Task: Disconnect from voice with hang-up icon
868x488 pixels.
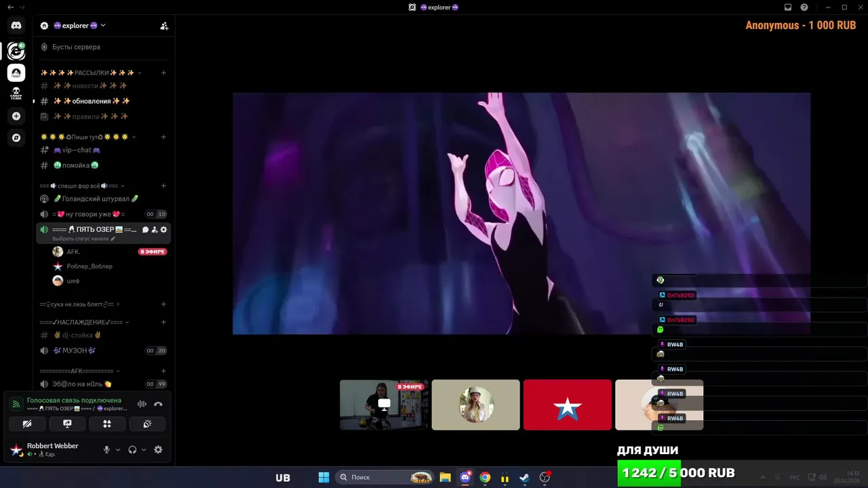Action: pyautogui.click(x=158, y=404)
